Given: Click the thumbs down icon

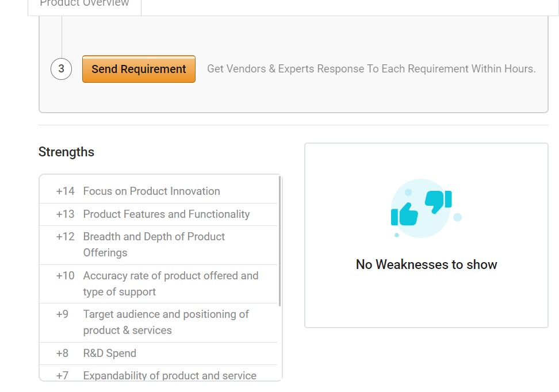Looking at the screenshot, I should coord(438,202).
